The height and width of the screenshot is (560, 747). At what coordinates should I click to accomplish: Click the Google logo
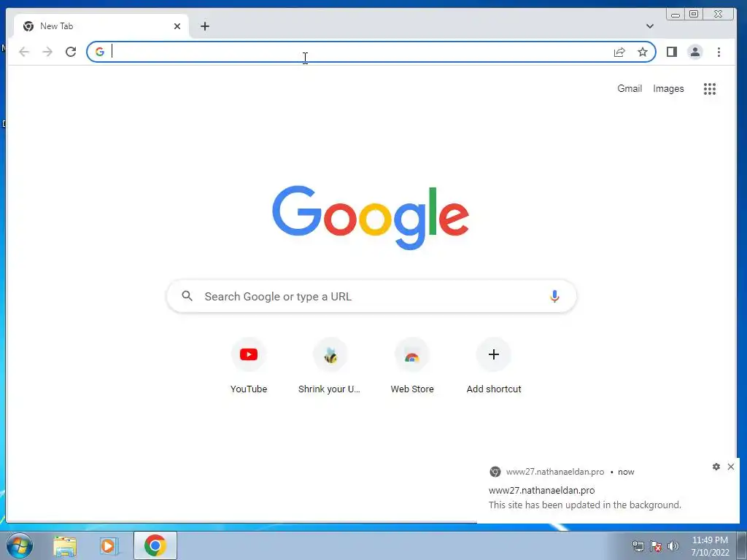point(371,217)
